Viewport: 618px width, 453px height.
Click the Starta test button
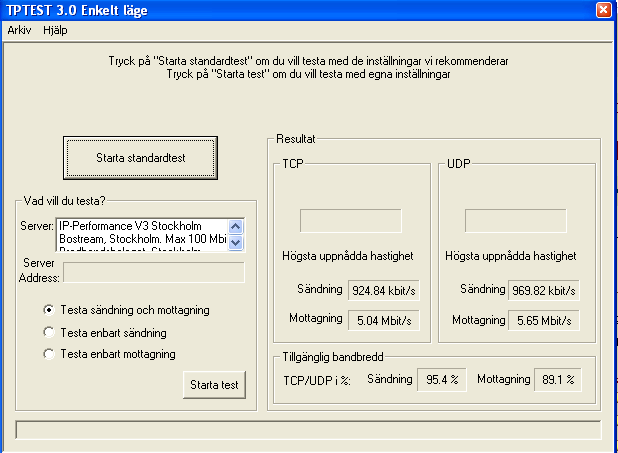pos(214,385)
